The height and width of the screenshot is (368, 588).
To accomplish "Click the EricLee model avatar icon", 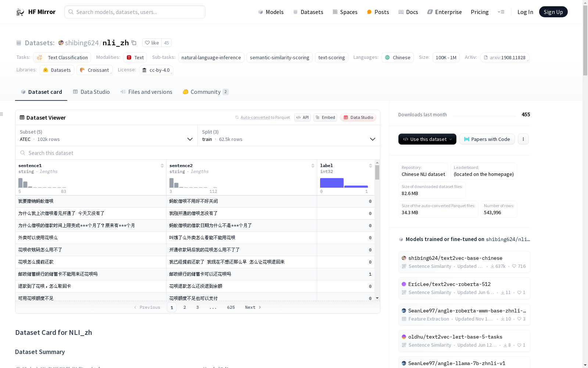I will point(404,284).
